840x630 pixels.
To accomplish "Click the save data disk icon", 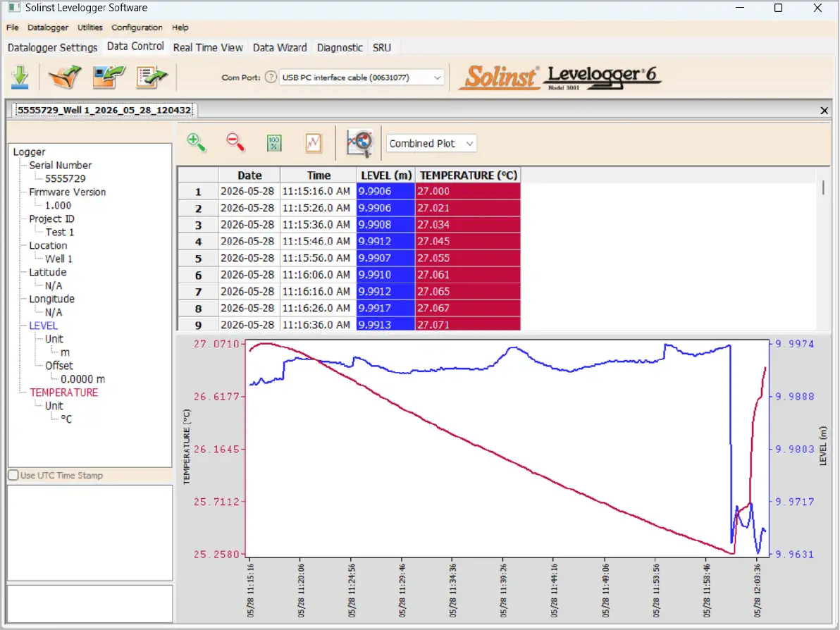I will coord(109,77).
